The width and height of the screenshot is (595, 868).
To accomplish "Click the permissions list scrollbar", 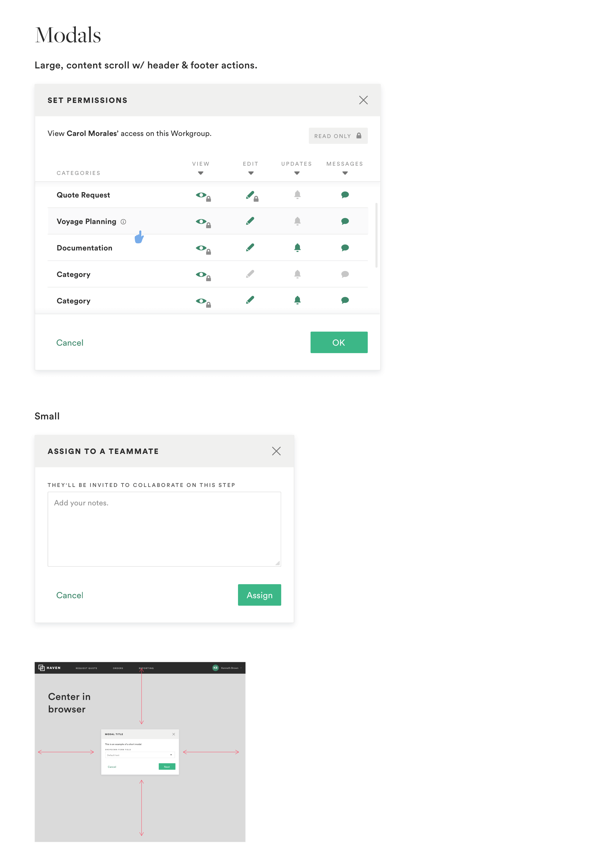I will [376, 235].
